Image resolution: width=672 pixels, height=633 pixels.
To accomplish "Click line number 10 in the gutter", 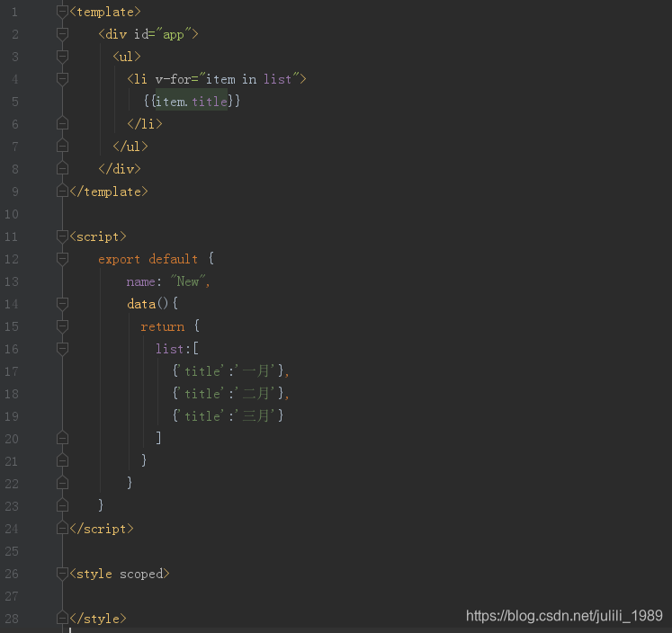I will pyautogui.click(x=12, y=214).
